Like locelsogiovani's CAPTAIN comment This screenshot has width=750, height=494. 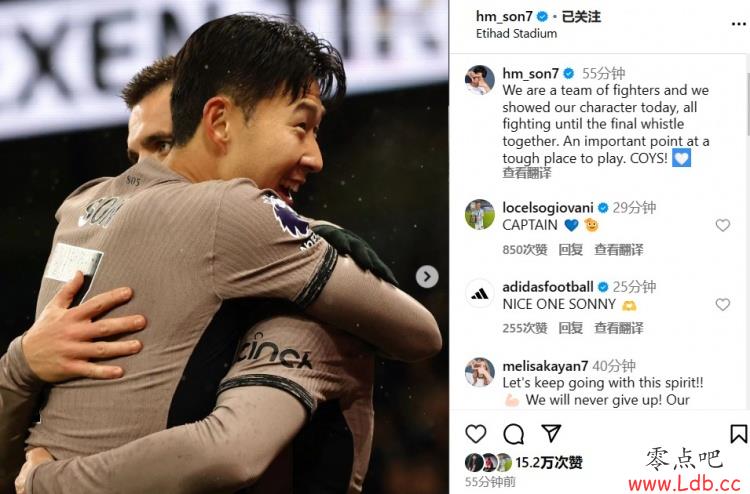[x=722, y=225]
